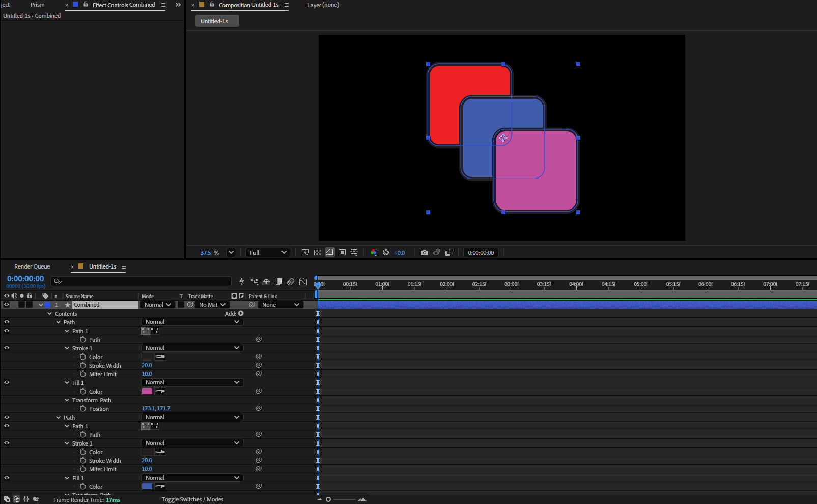
Task: Open first Stroke 1 blend mode dropdown
Action: pyautogui.click(x=192, y=348)
